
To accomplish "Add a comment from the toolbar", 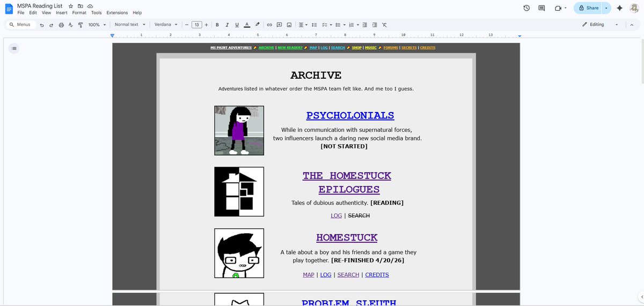I will click(279, 25).
